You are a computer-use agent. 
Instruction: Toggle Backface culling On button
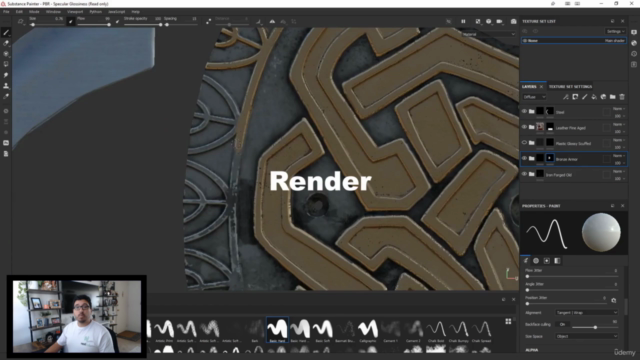562,324
